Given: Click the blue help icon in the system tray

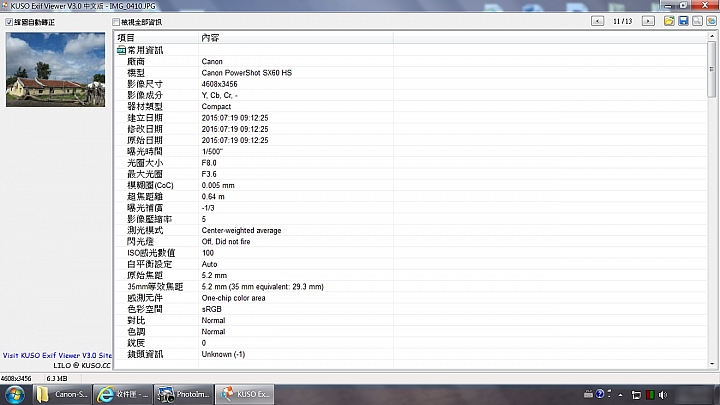Looking at the screenshot, I should [x=600, y=394].
